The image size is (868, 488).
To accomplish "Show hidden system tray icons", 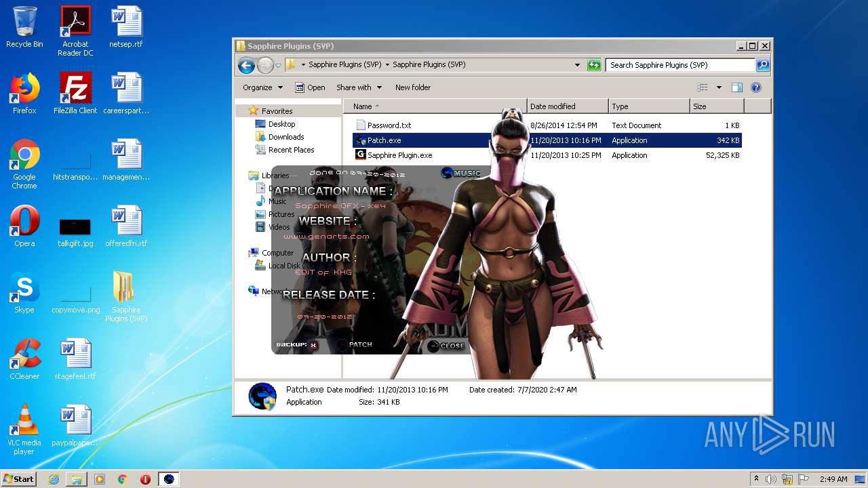I will 756,479.
